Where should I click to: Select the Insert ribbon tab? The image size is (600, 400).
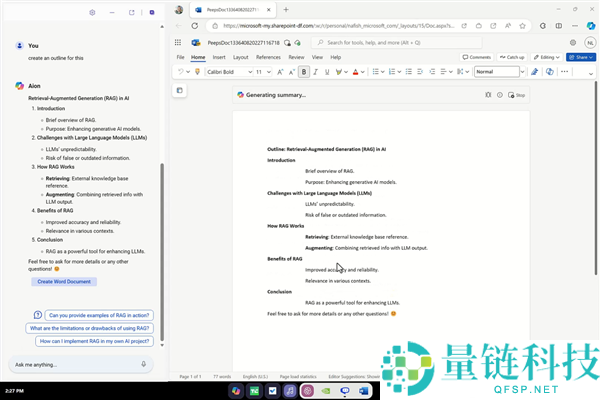tap(219, 57)
